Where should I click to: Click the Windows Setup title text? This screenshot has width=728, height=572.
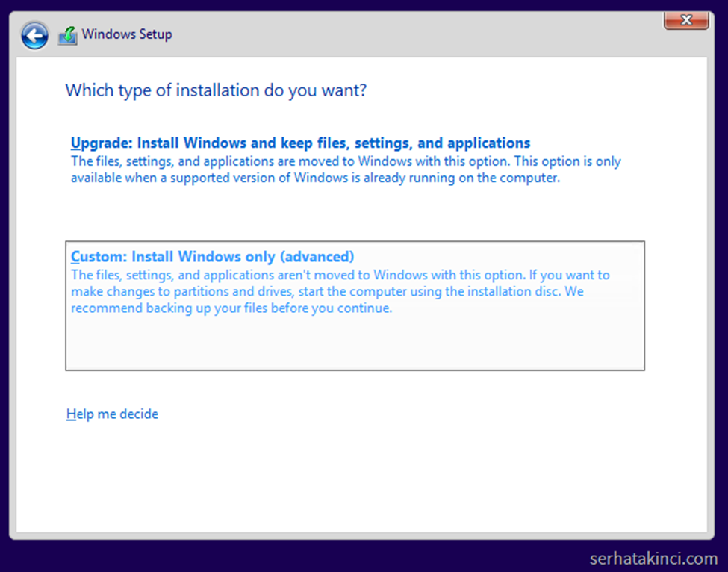(x=127, y=34)
